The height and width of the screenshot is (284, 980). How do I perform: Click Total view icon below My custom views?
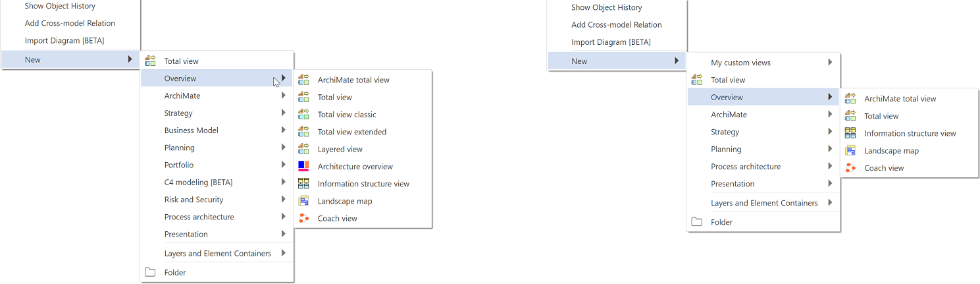[x=696, y=80]
